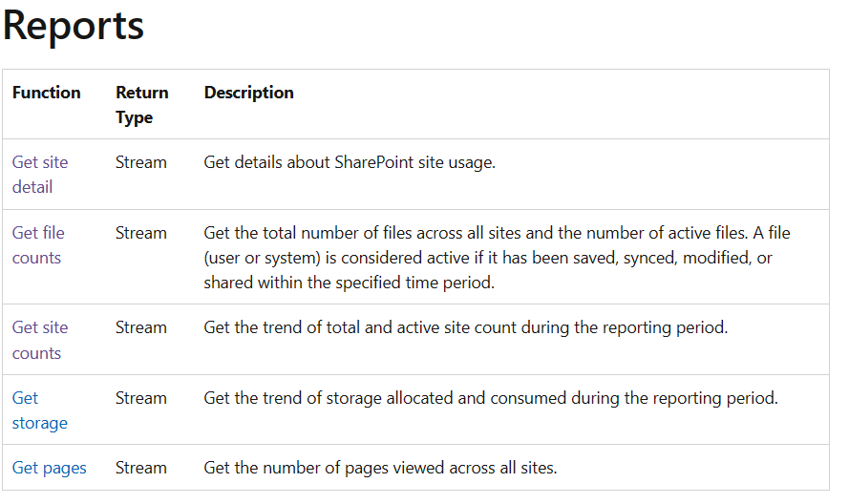Click the active files description paragraph
The height and width of the screenshot is (504, 849).
pos(497,258)
